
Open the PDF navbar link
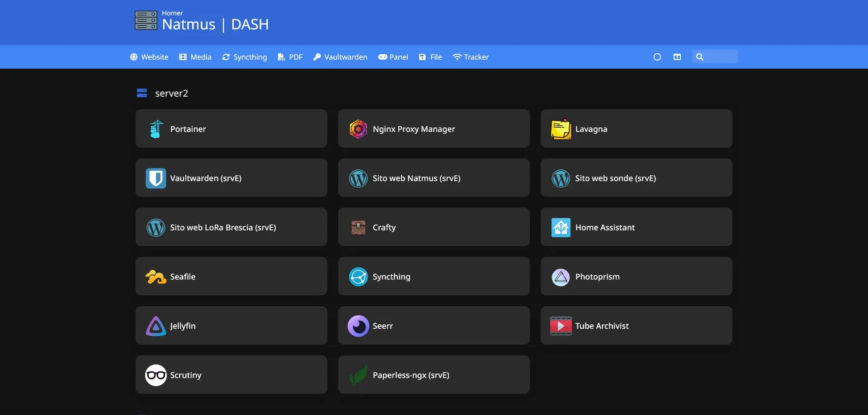pyautogui.click(x=290, y=57)
